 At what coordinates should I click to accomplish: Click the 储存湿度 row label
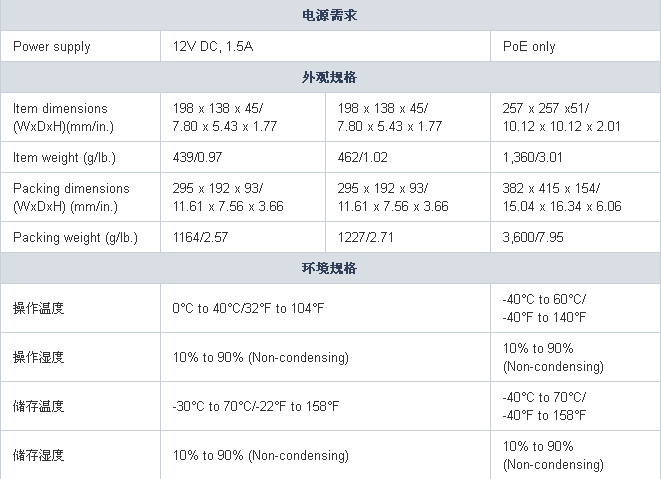click(x=39, y=455)
